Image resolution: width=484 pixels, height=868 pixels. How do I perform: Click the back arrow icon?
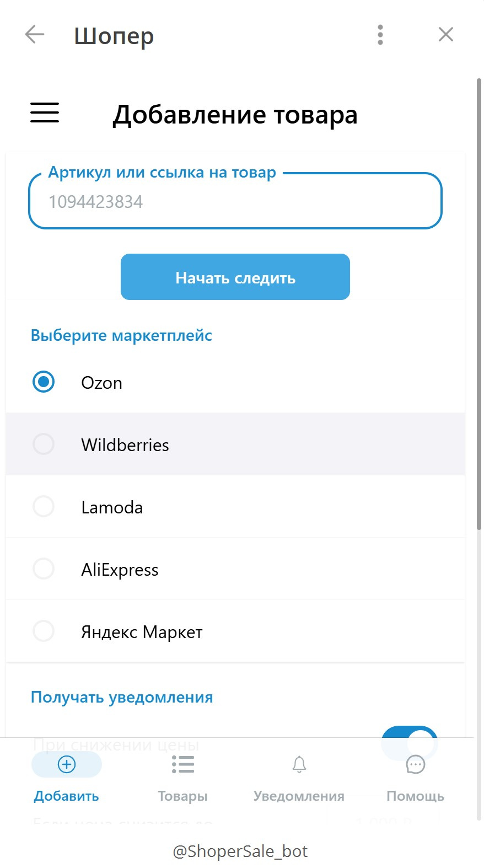pyautogui.click(x=34, y=35)
